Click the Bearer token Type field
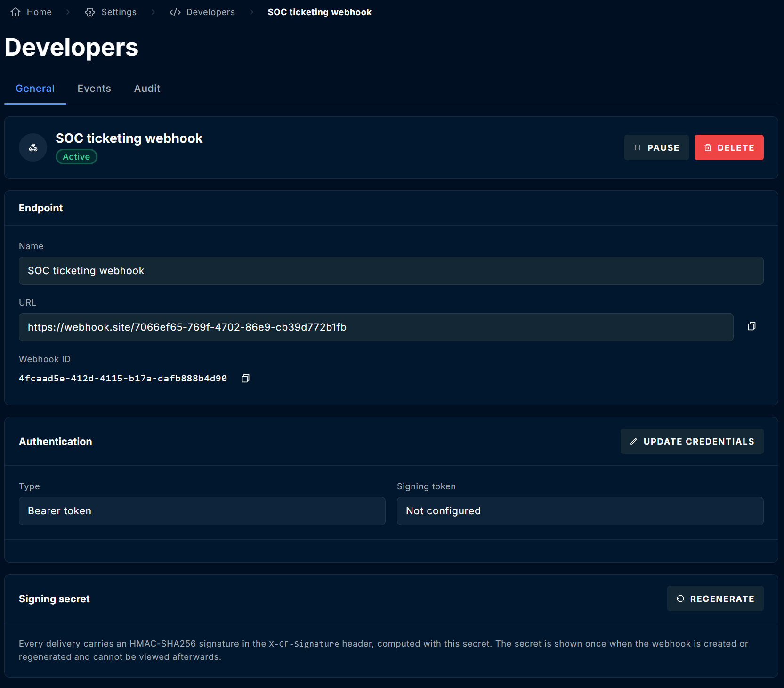The height and width of the screenshot is (688, 784). pyautogui.click(x=202, y=511)
